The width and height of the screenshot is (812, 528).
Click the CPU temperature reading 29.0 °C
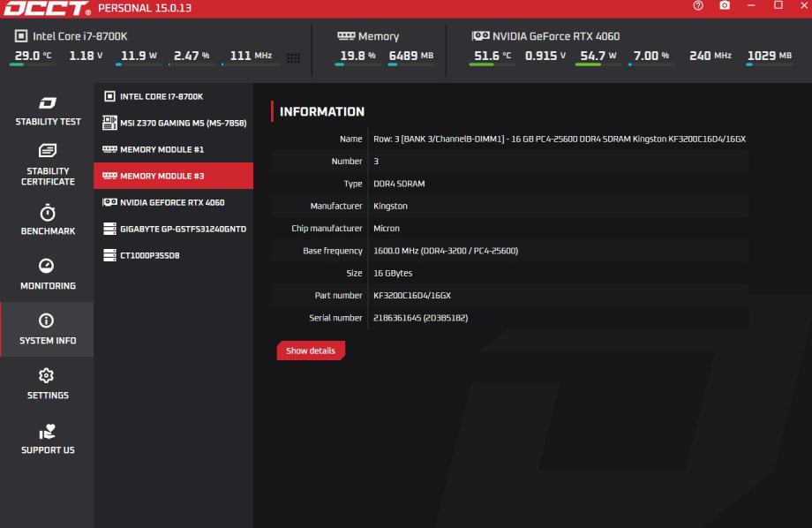click(x=33, y=56)
